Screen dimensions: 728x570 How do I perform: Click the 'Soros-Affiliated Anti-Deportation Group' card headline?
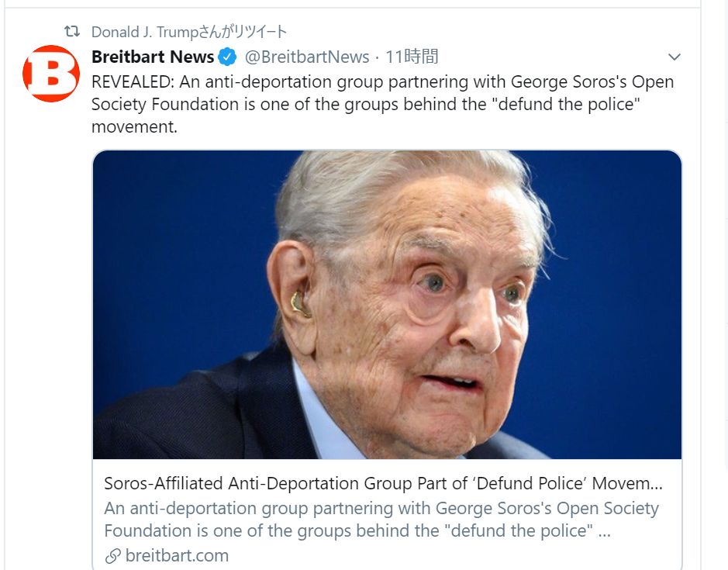(x=383, y=484)
